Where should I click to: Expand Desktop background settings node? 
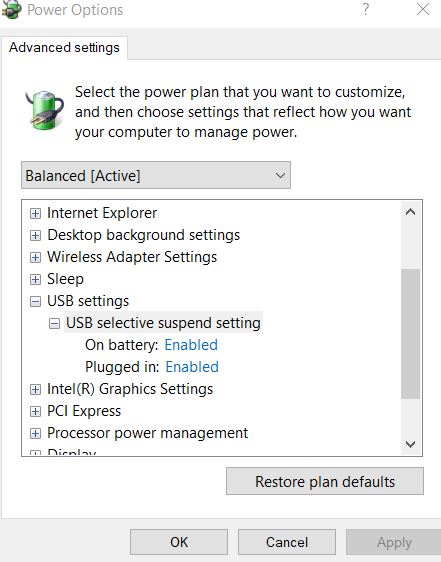pos(35,235)
